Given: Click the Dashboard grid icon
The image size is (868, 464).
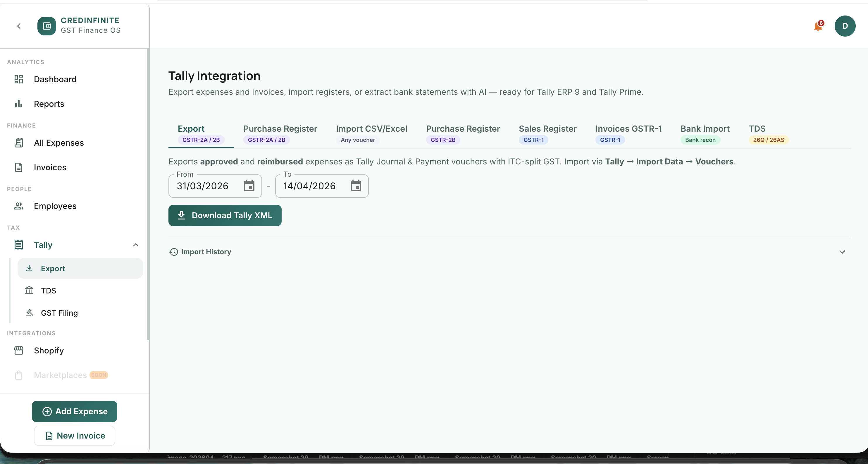Looking at the screenshot, I should (18, 79).
